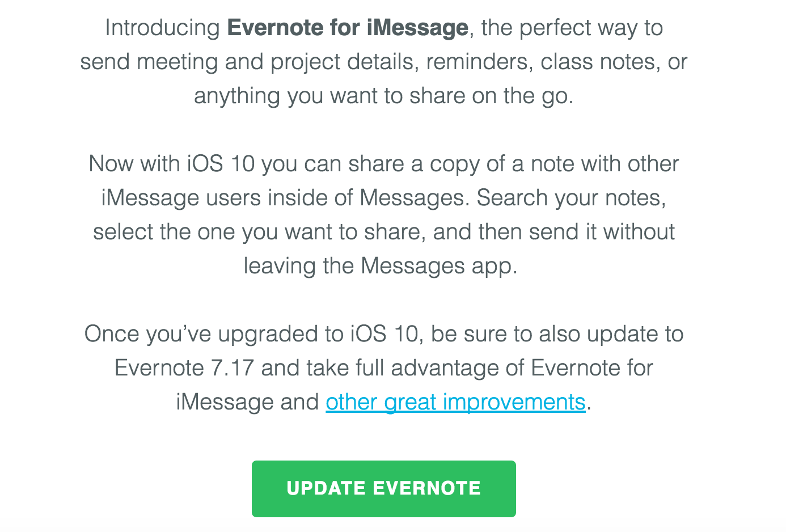Click 'the perfect way to' phrase

tap(572, 28)
